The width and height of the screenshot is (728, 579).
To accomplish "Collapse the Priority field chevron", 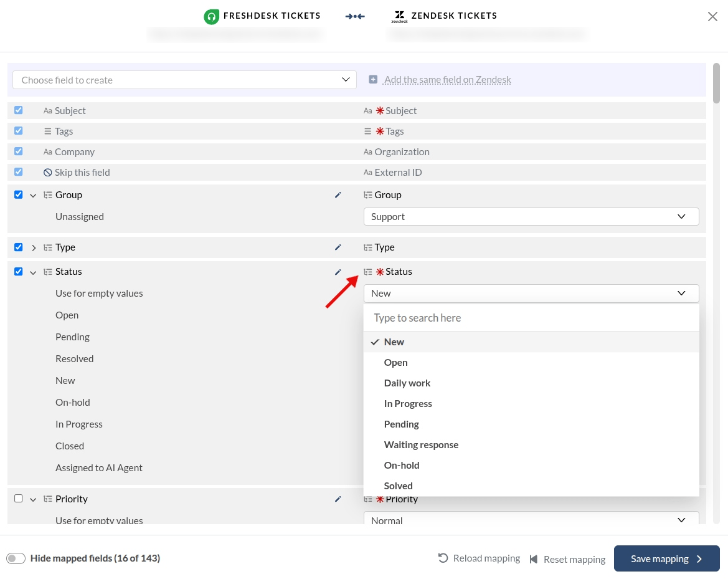I will click(x=33, y=500).
